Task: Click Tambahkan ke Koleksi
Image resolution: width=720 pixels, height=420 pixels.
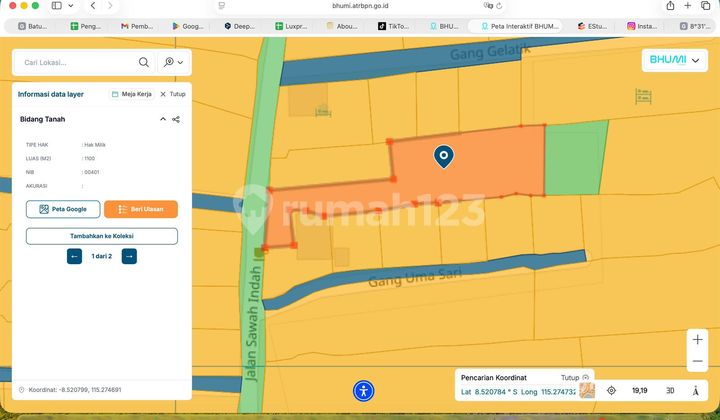Action: 102,236
